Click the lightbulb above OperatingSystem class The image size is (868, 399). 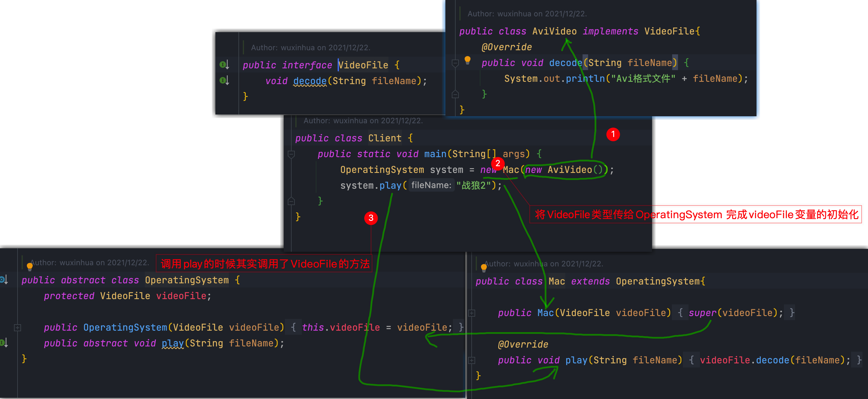30,267
